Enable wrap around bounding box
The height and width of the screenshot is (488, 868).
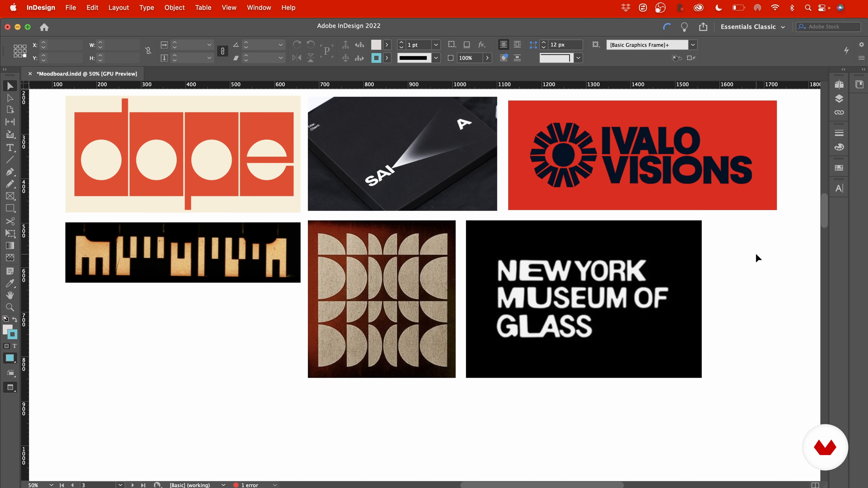point(517,45)
